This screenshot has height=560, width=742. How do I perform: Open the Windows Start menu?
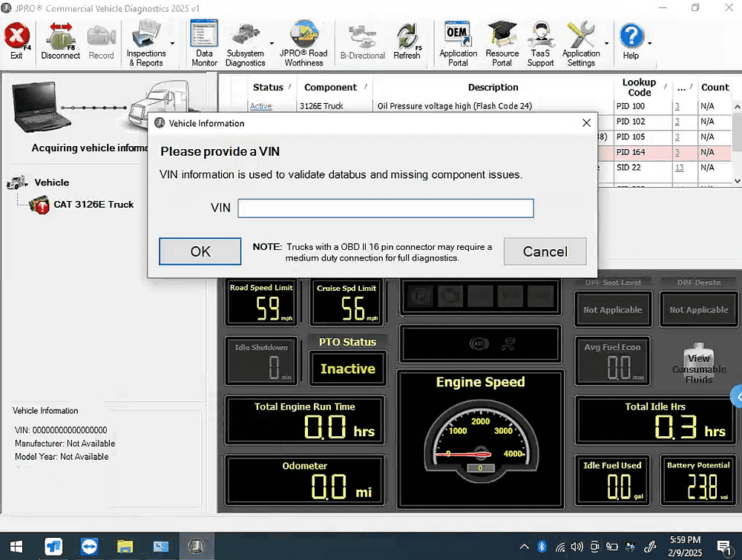[x=16, y=547]
